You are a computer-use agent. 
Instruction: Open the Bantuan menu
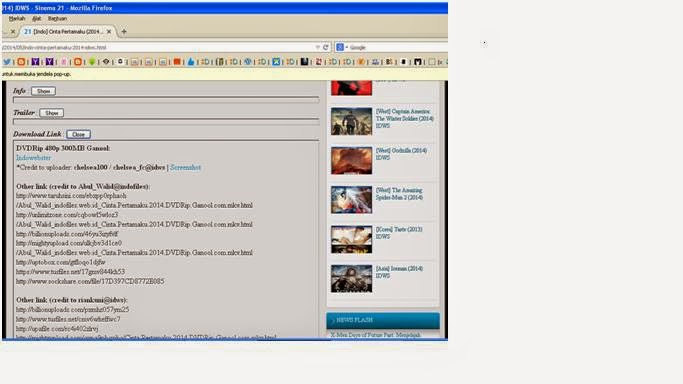click(x=57, y=19)
